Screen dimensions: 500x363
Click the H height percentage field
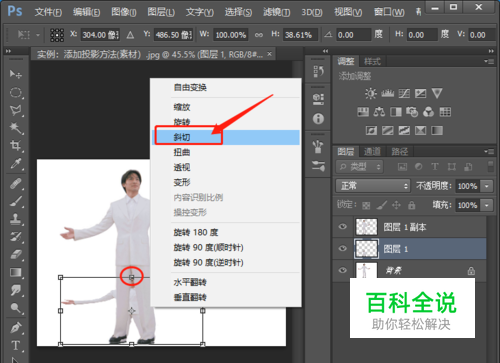click(x=299, y=35)
